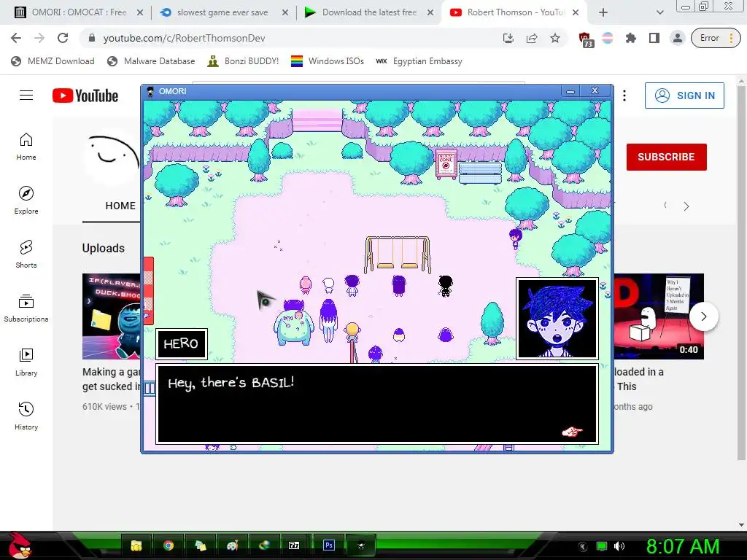Open the 0:40 video thumbnail
This screenshot has width=747, height=560.
659,316
